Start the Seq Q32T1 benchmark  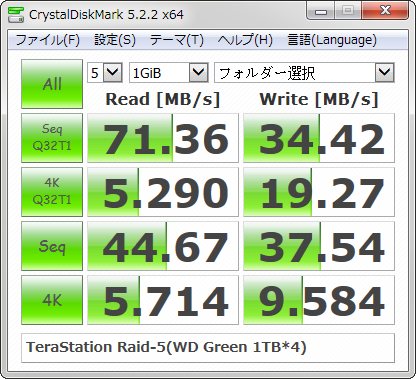click(52, 138)
